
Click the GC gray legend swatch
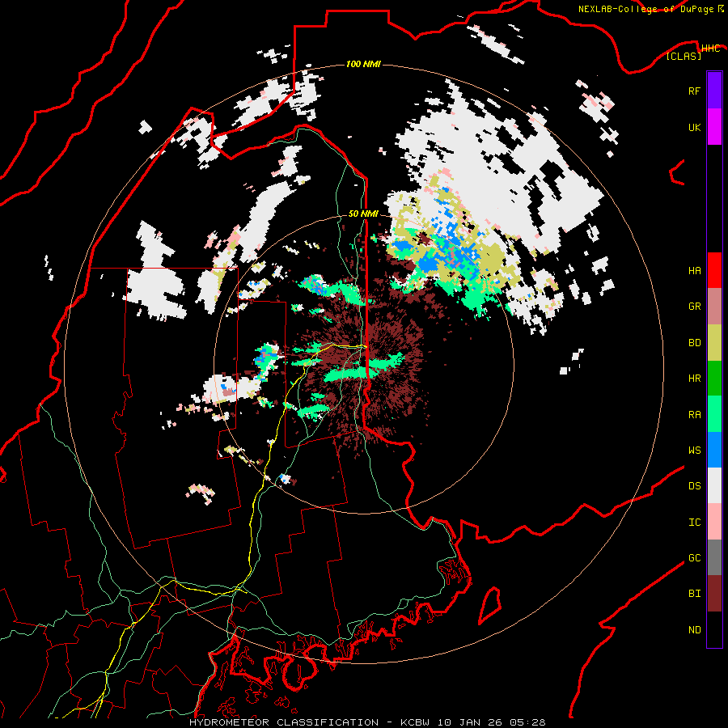coord(714,557)
